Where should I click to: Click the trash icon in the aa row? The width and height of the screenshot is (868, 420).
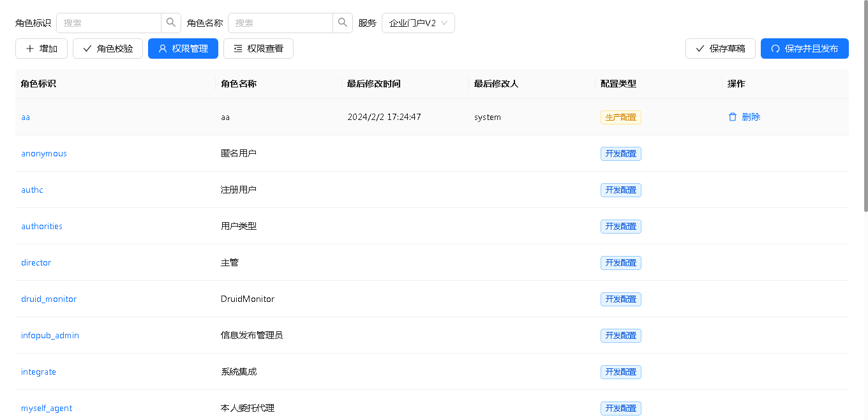click(x=733, y=117)
